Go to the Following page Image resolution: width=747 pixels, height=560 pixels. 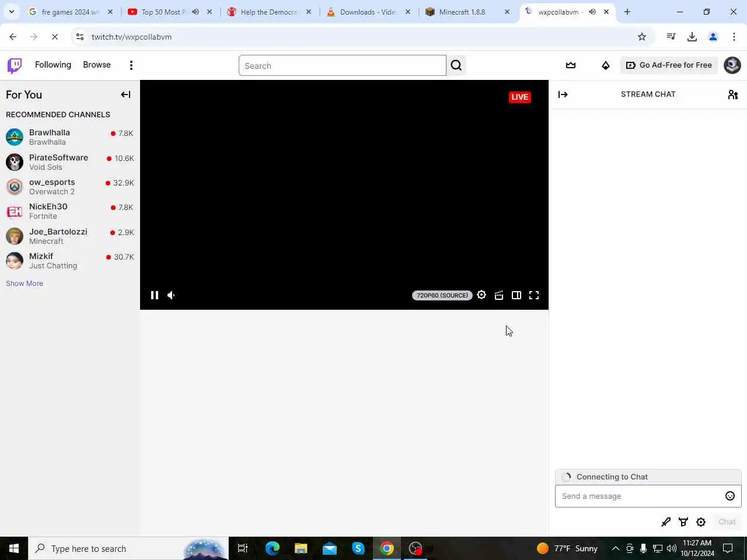pos(53,65)
